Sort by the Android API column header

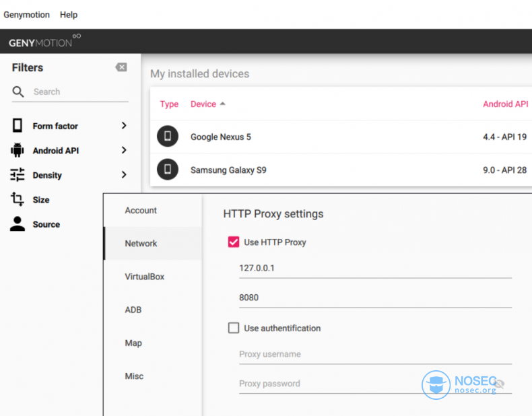point(506,104)
